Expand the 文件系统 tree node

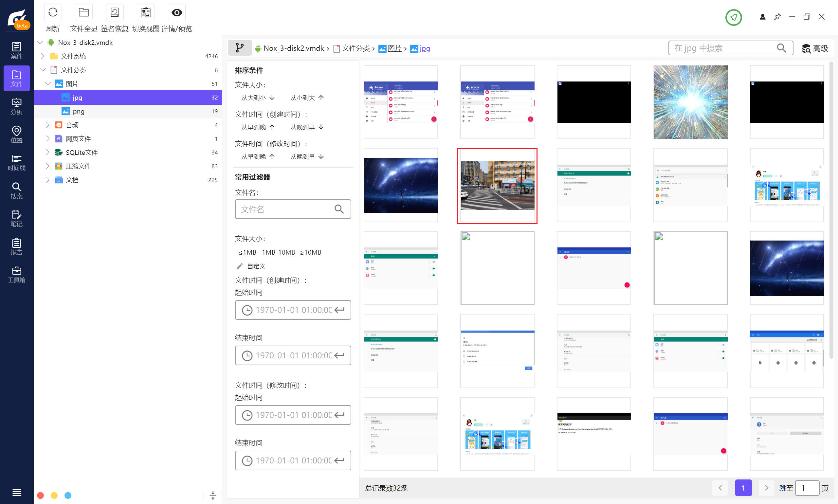43,56
